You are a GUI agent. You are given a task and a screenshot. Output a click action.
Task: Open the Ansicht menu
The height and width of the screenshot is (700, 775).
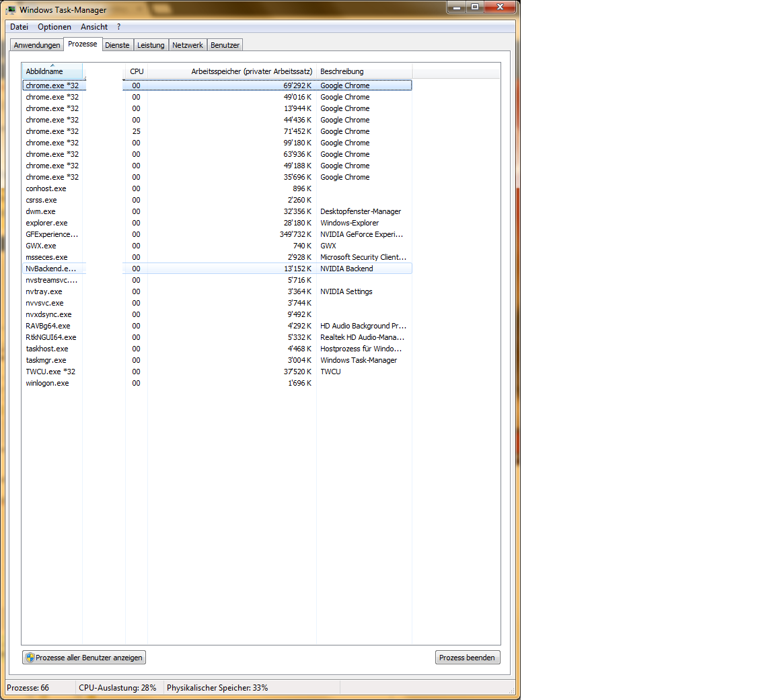(94, 27)
